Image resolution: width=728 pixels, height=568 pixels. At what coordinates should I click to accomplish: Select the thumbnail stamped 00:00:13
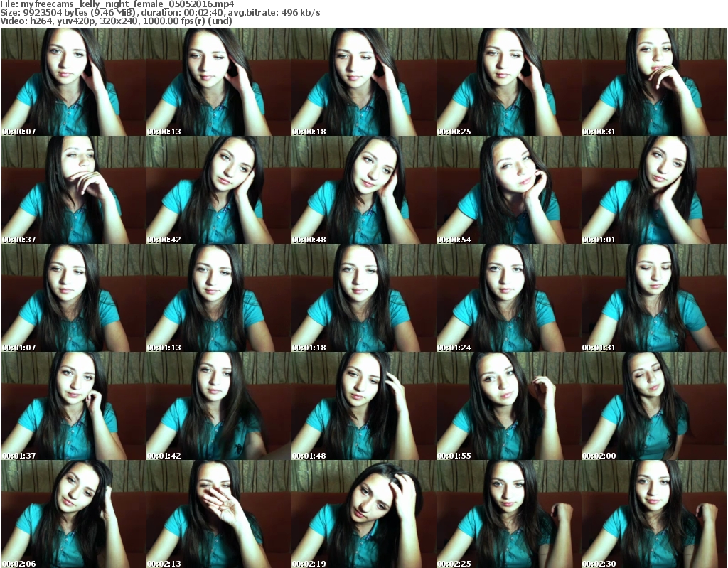[219, 82]
